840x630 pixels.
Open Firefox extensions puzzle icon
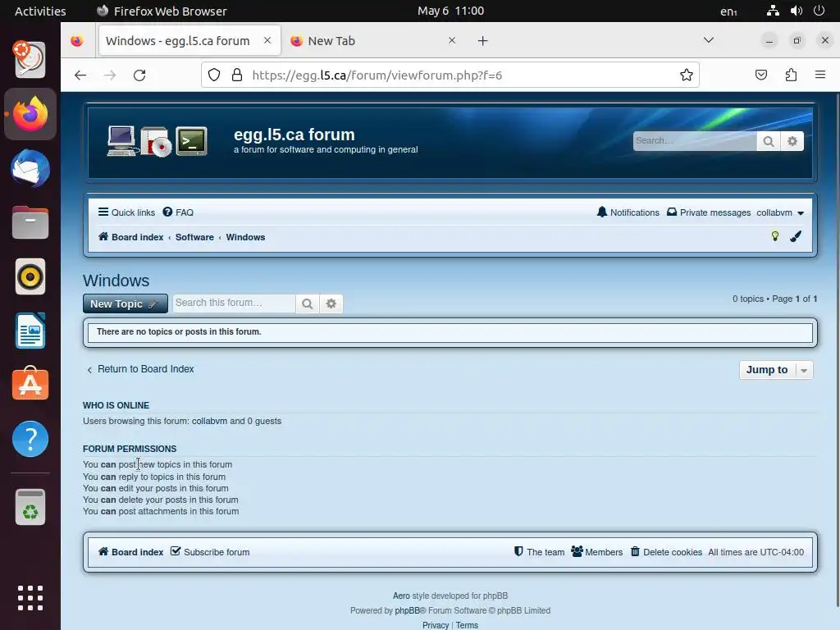[791, 75]
